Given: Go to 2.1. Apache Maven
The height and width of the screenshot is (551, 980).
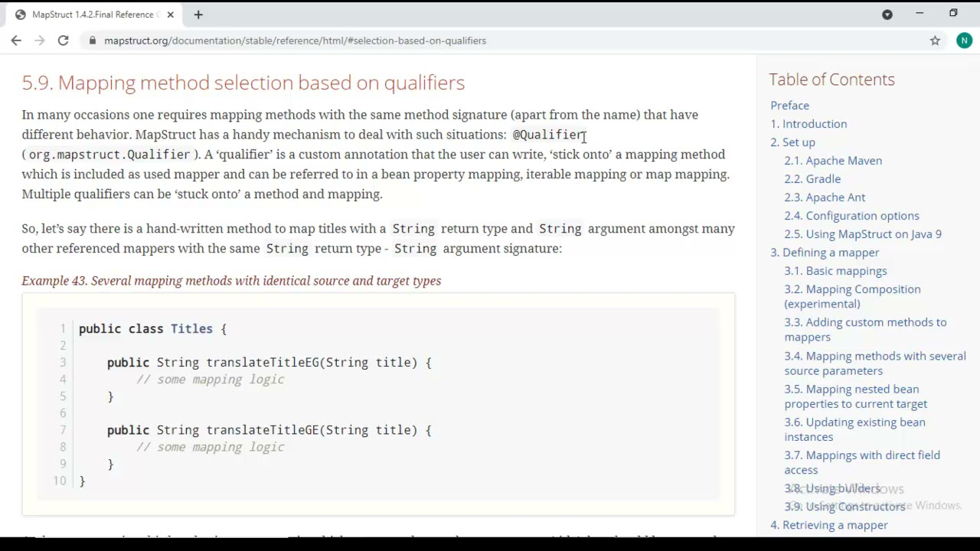Looking at the screenshot, I should pyautogui.click(x=833, y=161).
